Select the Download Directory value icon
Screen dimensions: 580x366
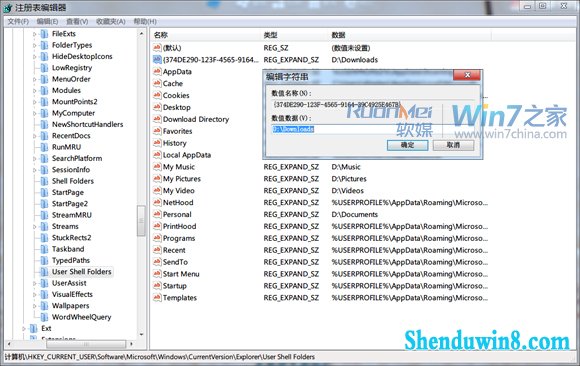click(x=157, y=119)
